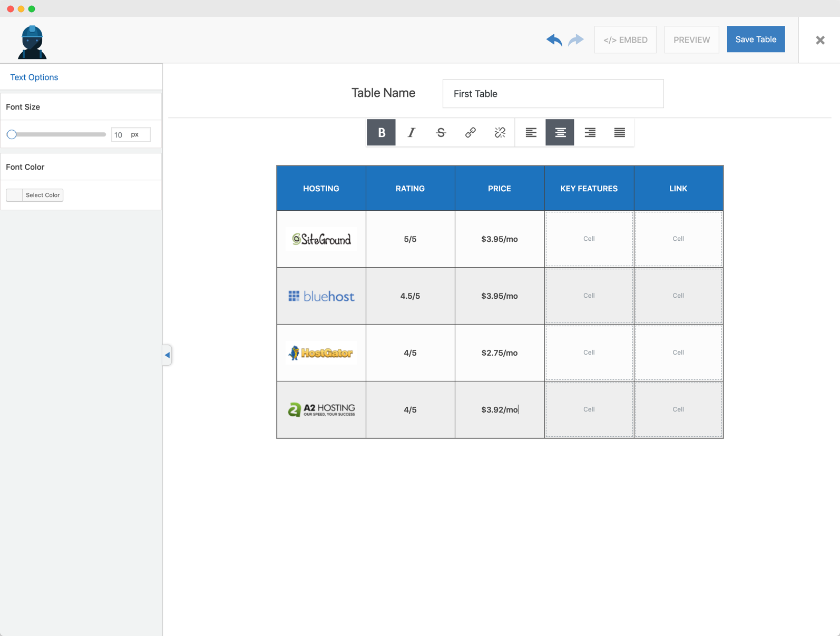Viewport: 840px width, 636px height.
Task: Click the Save Table button
Action: click(x=756, y=40)
